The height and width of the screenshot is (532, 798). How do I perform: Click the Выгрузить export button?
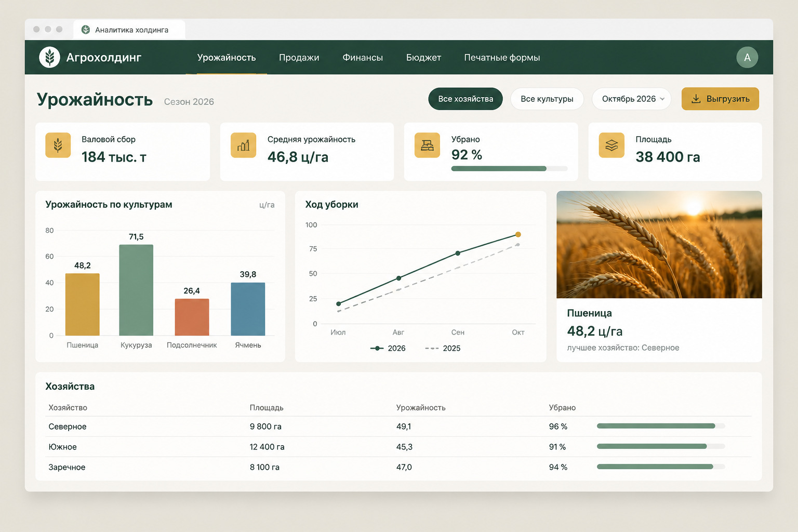[720, 99]
